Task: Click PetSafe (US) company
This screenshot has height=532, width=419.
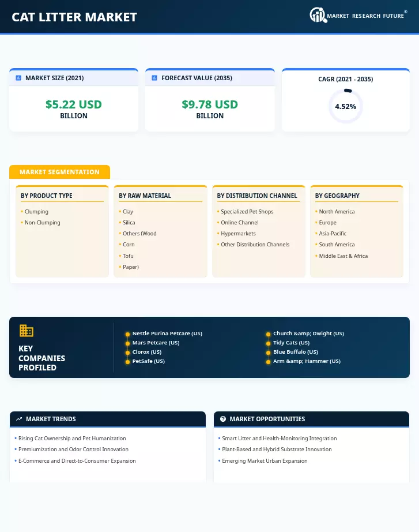Action: point(149,361)
